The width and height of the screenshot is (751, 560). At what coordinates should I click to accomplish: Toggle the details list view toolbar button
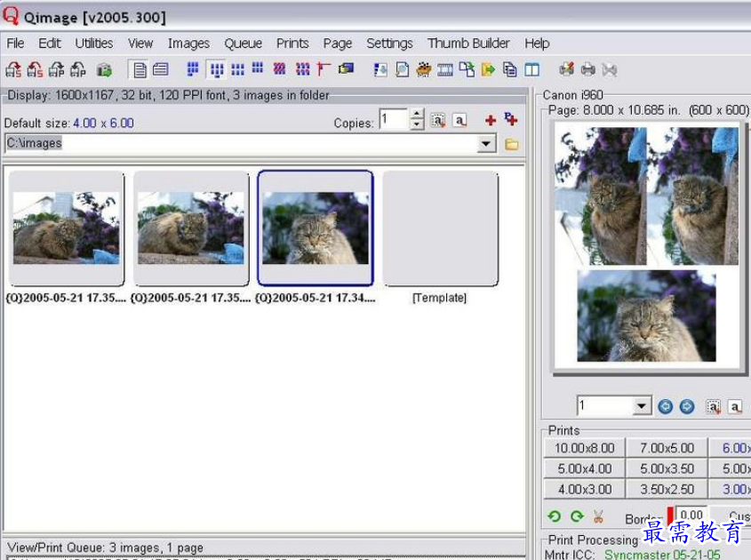[160, 69]
